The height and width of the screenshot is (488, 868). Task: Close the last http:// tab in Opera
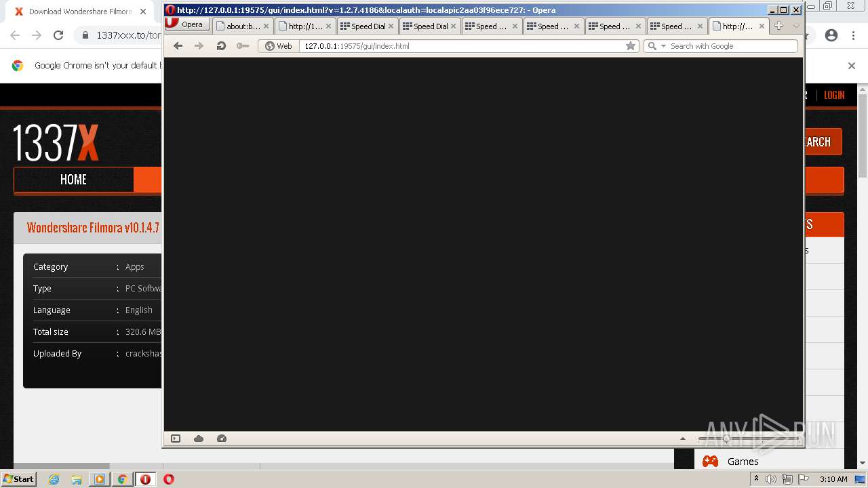click(762, 26)
